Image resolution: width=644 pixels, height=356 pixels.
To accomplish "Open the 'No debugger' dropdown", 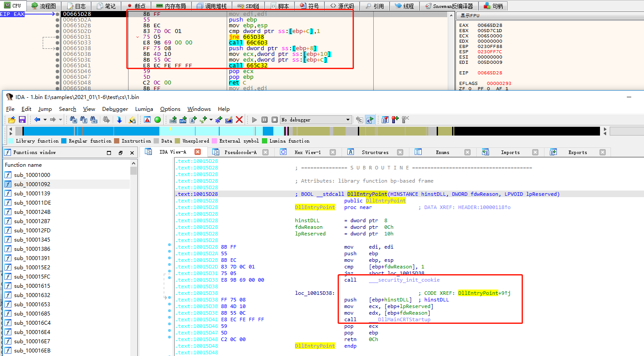I will (348, 120).
